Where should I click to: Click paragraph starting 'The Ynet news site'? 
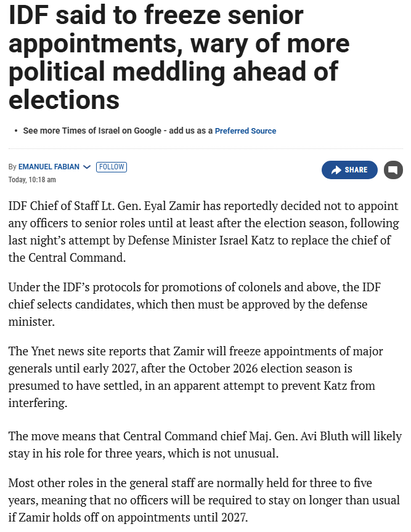click(195, 377)
